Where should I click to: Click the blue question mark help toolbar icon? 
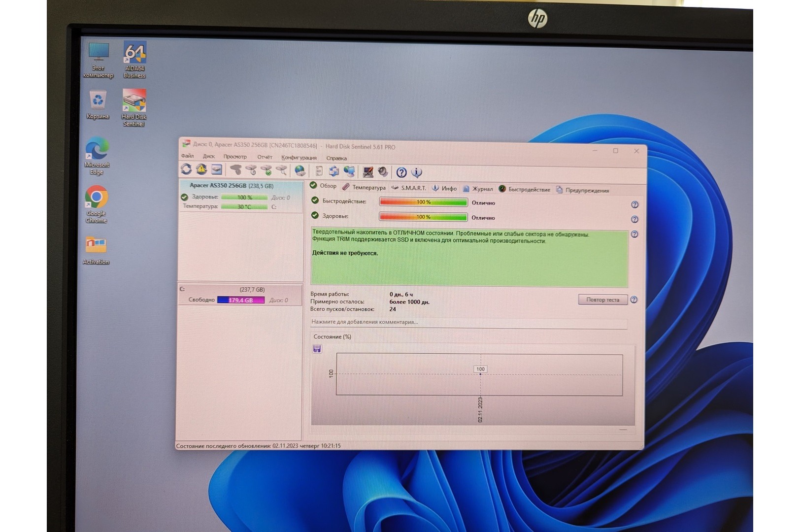pyautogui.click(x=401, y=172)
